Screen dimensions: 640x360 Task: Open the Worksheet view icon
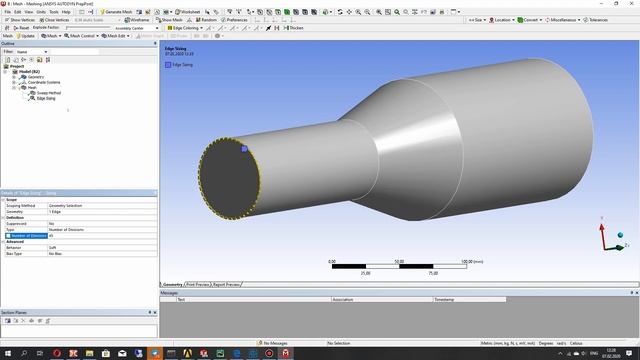pos(178,12)
